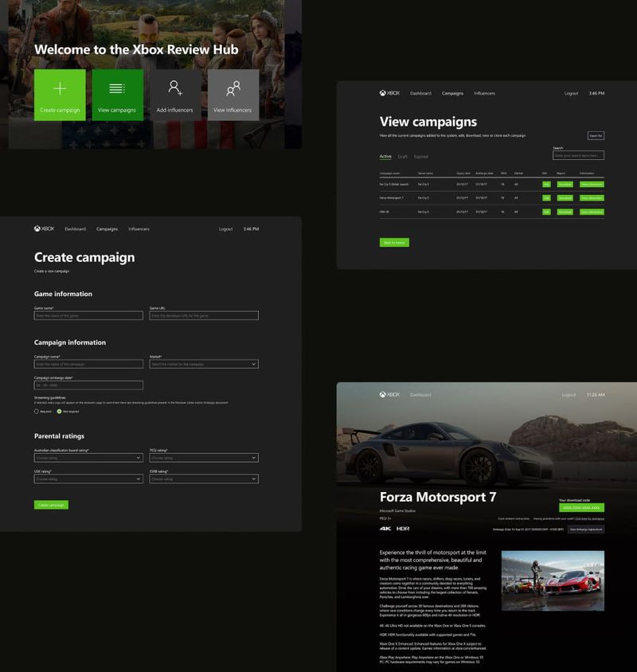Click Logout in the Create campaign panel

[x=225, y=229]
